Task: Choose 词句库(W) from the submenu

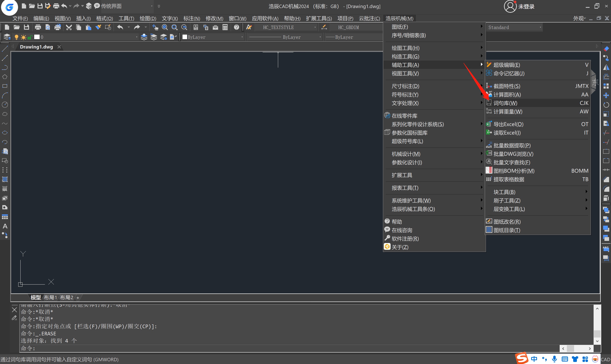Action: point(505,103)
